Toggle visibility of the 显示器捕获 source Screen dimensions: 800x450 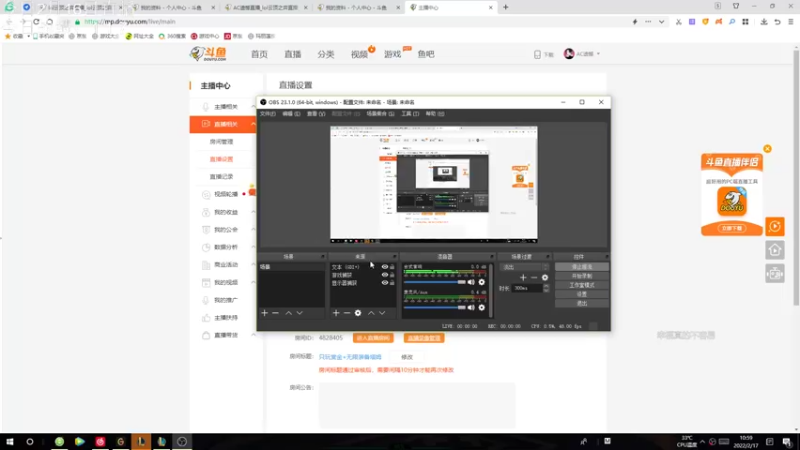pos(385,283)
